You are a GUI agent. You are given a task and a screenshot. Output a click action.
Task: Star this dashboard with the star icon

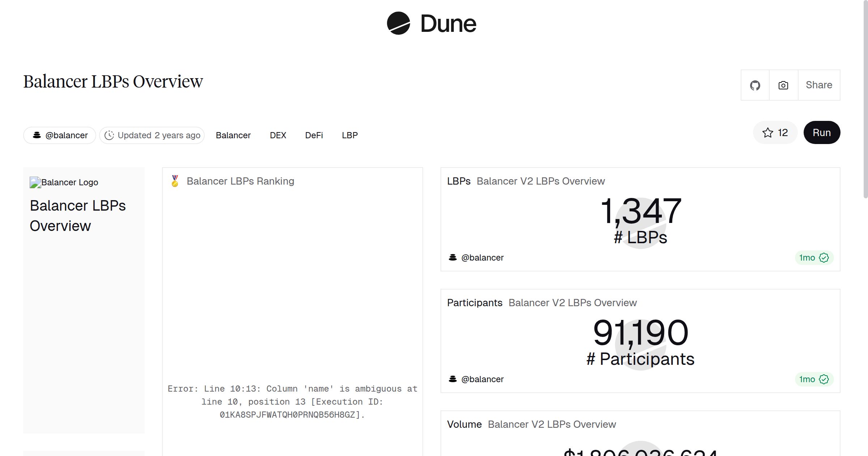point(768,133)
